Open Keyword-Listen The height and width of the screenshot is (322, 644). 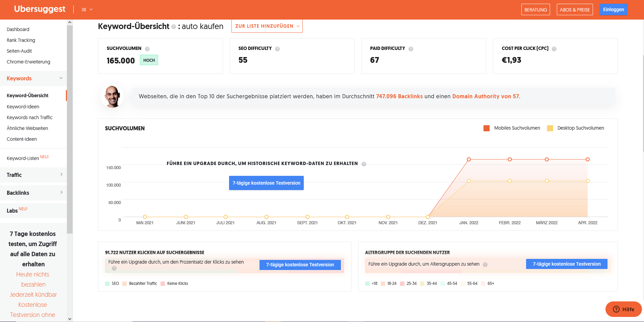23,158
